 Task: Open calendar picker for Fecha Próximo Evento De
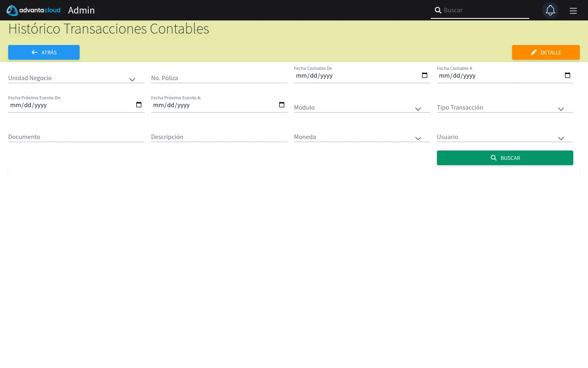pos(139,105)
